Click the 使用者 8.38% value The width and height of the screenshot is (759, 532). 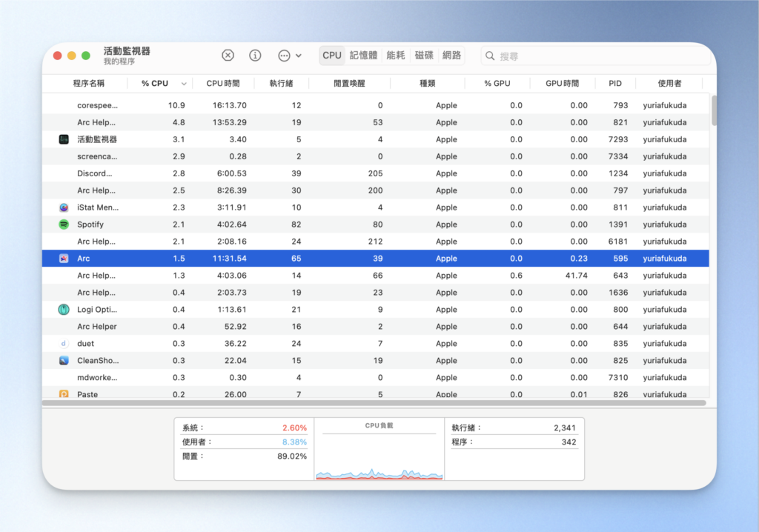point(294,442)
